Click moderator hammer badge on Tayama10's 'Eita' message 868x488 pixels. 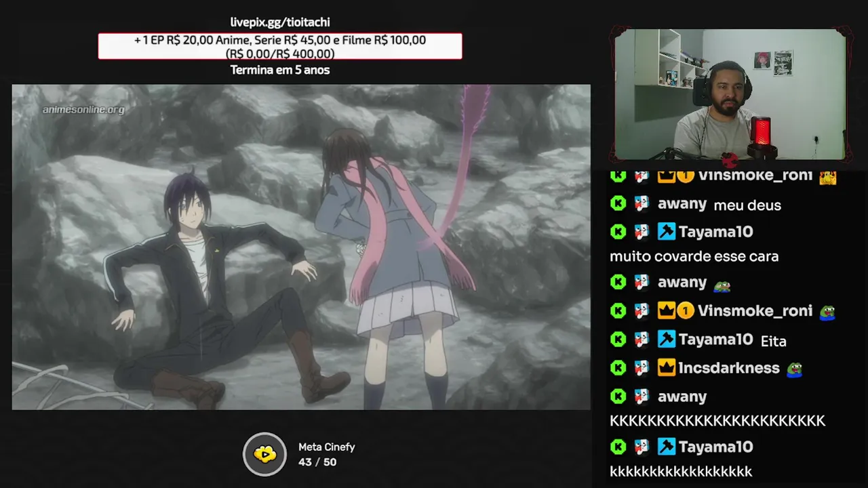pyautogui.click(x=666, y=339)
